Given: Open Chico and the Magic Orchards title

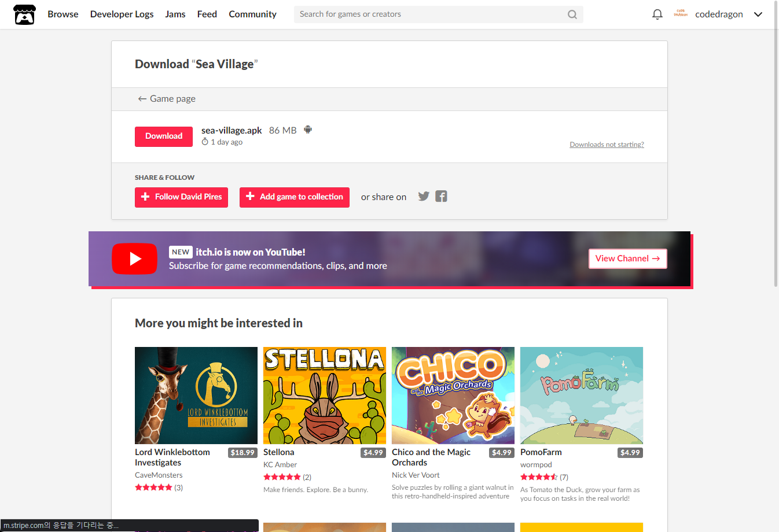Looking at the screenshot, I should (431, 457).
